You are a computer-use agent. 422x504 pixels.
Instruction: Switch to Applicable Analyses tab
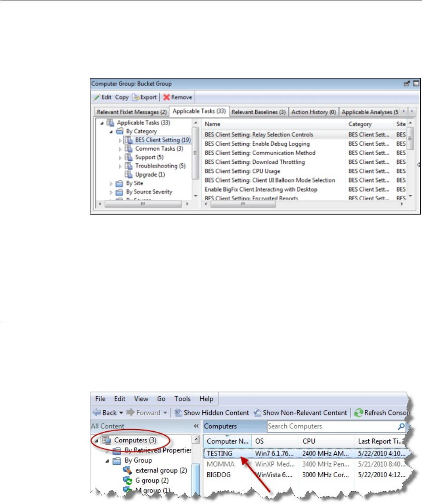tap(370, 112)
